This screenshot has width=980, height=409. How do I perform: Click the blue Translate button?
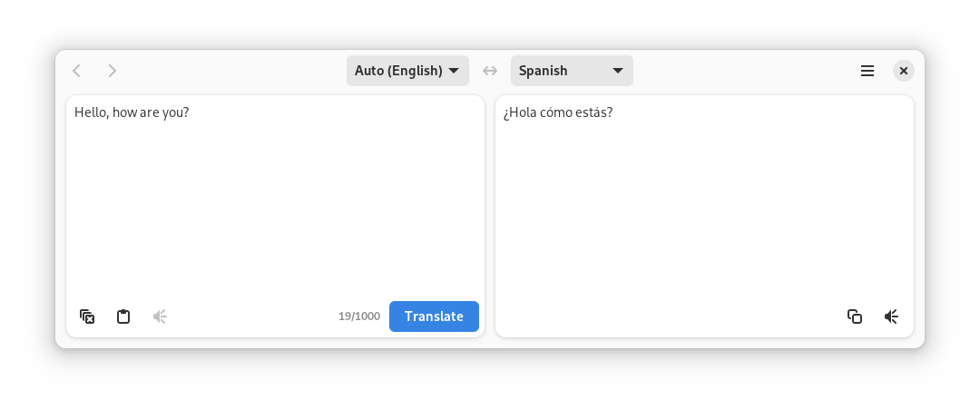point(434,316)
